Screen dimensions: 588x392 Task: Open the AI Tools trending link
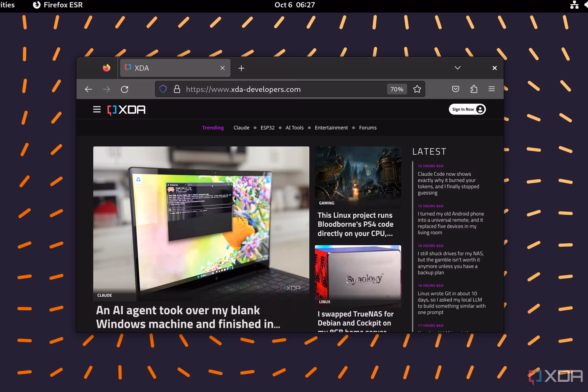pyautogui.click(x=295, y=128)
